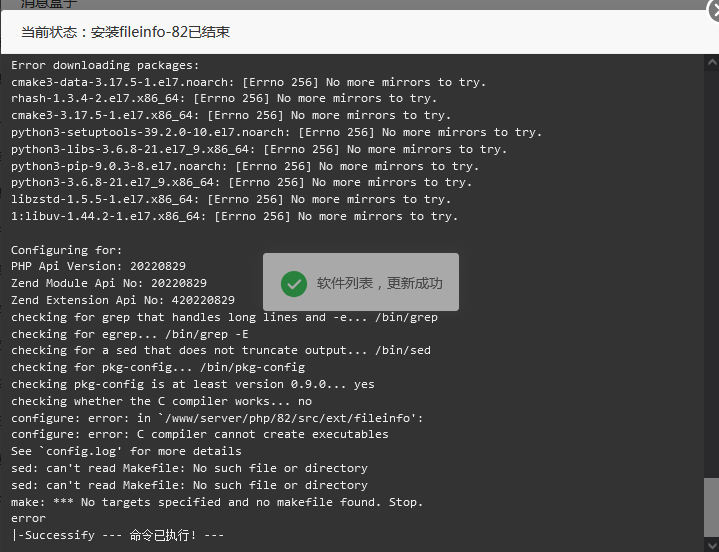Click the 'make: *** No targets specified' line

(216, 502)
